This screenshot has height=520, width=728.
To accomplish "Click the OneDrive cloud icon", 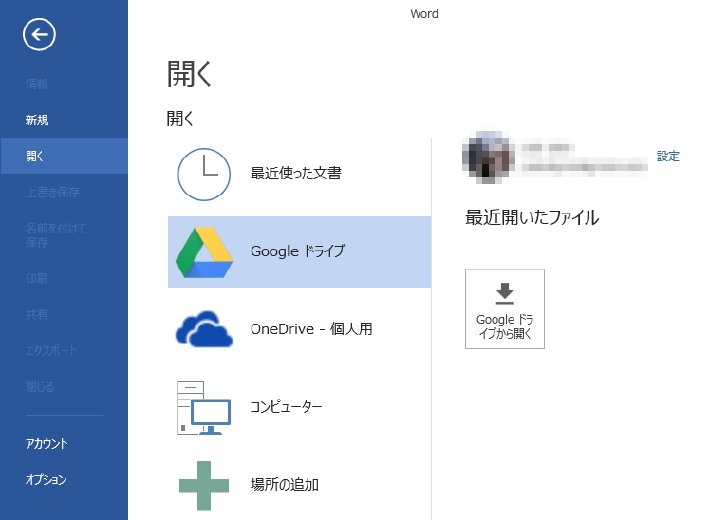I will coord(204,329).
